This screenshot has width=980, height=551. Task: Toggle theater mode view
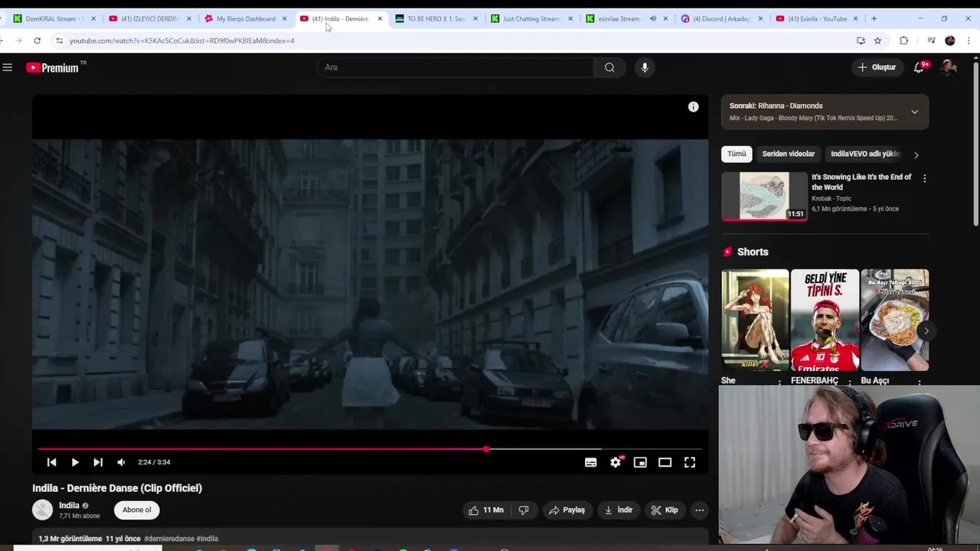665,462
